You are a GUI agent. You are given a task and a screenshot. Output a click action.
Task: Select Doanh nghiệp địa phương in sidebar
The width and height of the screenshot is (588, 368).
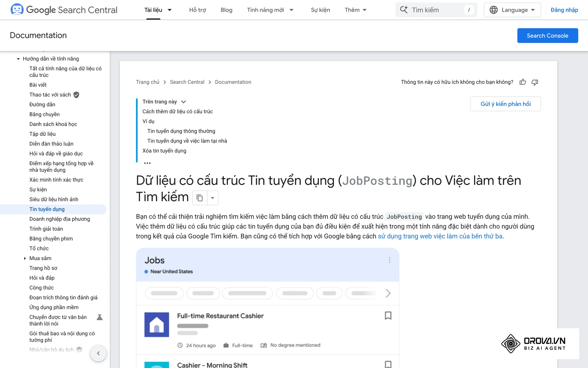(x=60, y=219)
